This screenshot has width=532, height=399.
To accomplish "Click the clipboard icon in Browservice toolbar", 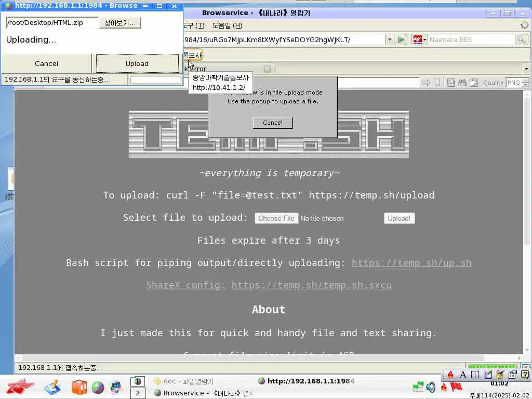I will (x=474, y=83).
